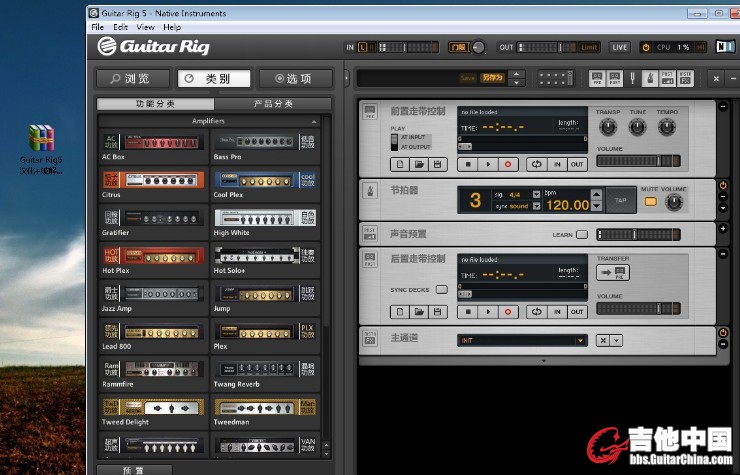Toggle the input L channel button
Screen dimensions: 740x475
pyautogui.click(x=362, y=47)
